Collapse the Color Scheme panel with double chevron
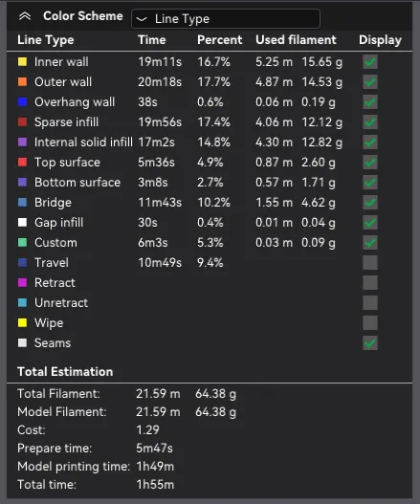The width and height of the screenshot is (420, 504). tap(25, 16)
